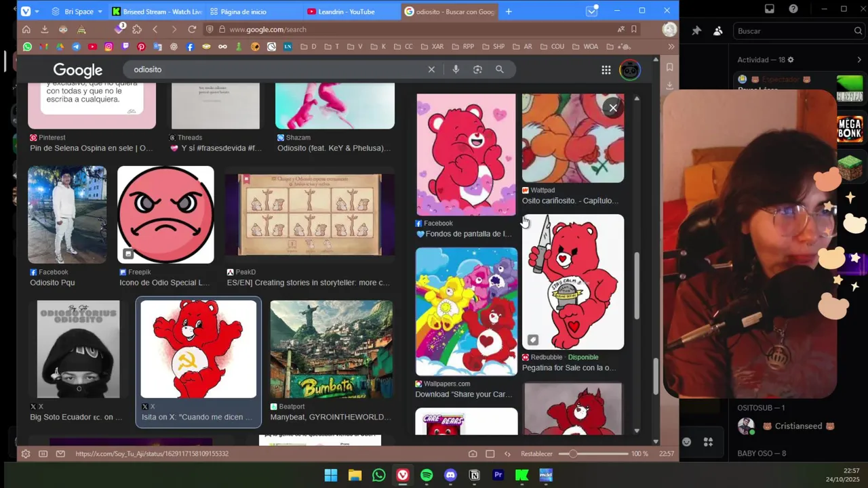This screenshot has height=488, width=868.
Task: Open Discord pinned messages icon
Action: [x=696, y=30]
